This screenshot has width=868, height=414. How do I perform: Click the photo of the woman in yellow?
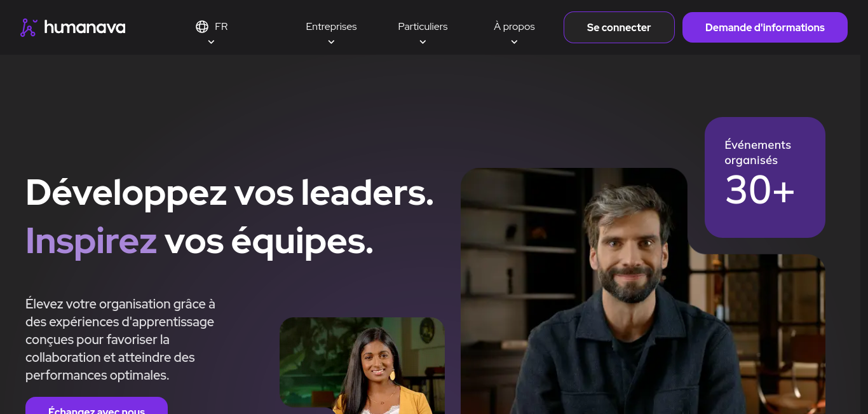362,366
